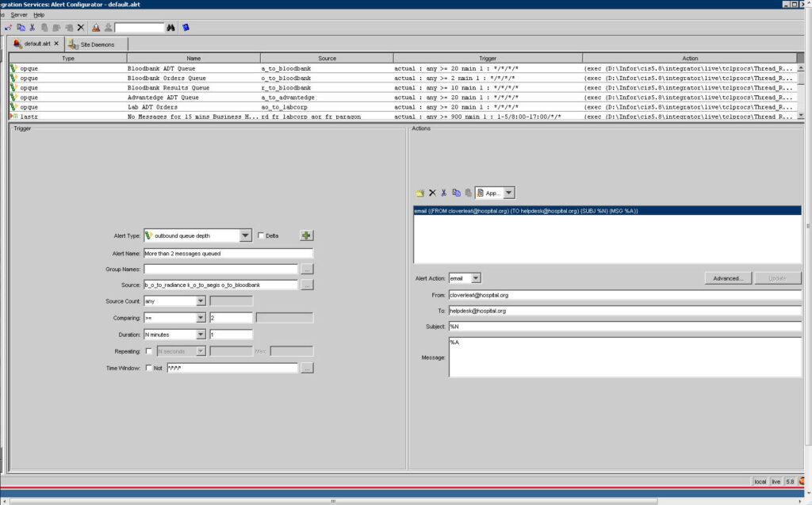Click the Advanced... button
Image resolution: width=812 pixels, height=505 pixels.
[727, 278]
